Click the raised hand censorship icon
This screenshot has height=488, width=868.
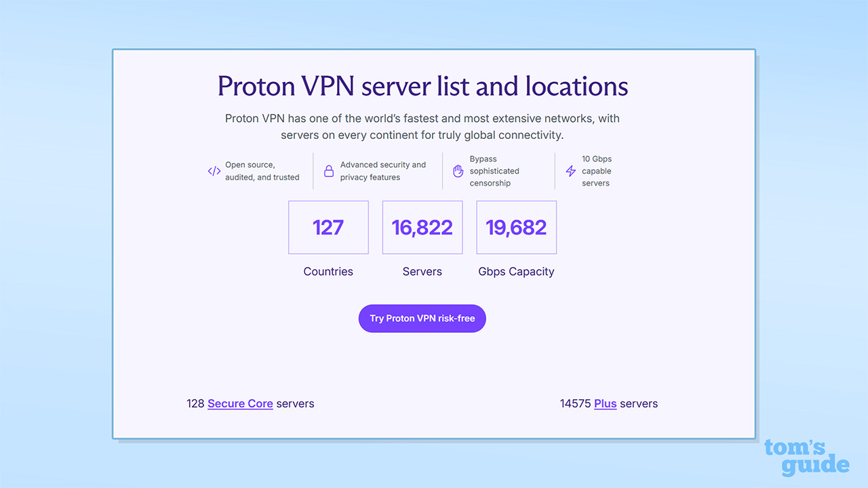tap(458, 171)
